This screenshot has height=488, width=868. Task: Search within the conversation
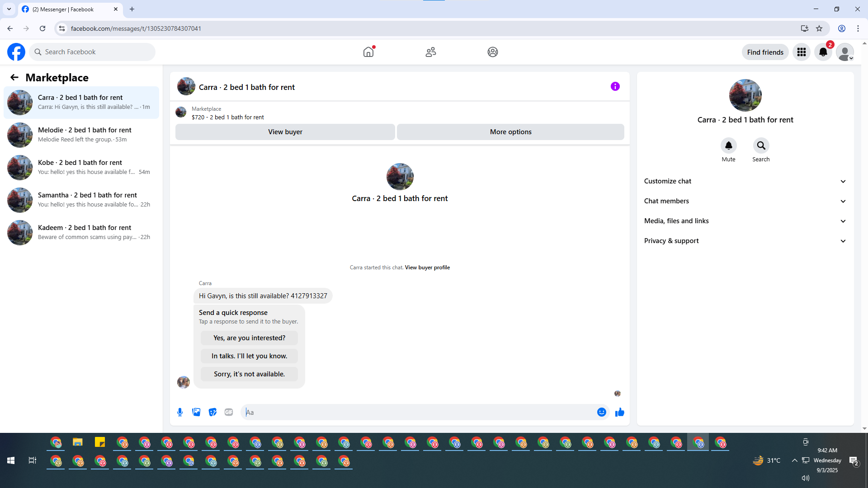click(761, 145)
